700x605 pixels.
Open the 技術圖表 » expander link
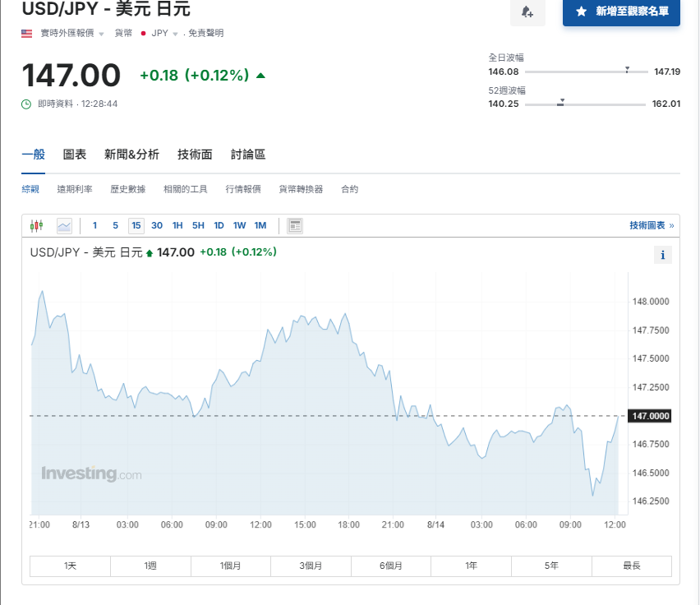tap(652, 225)
